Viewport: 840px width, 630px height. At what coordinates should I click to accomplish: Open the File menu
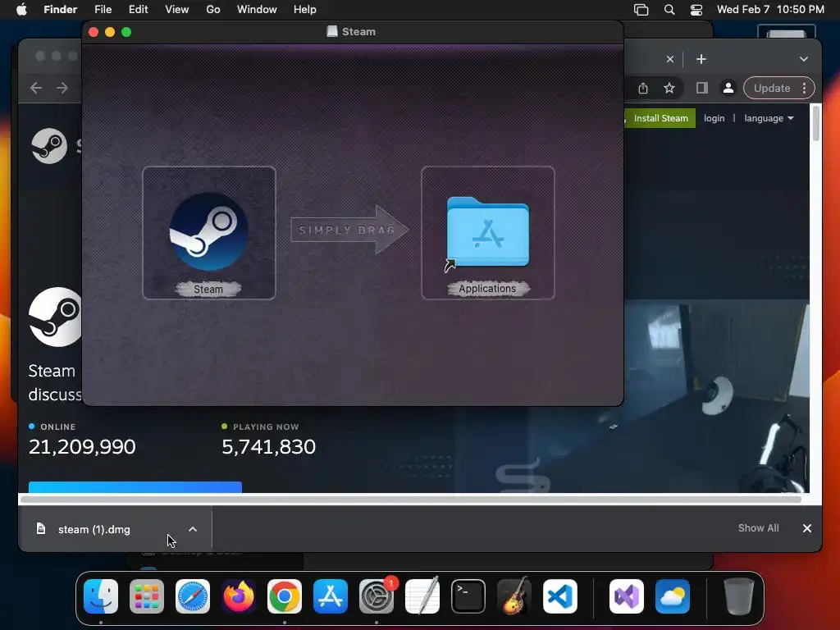103,10
